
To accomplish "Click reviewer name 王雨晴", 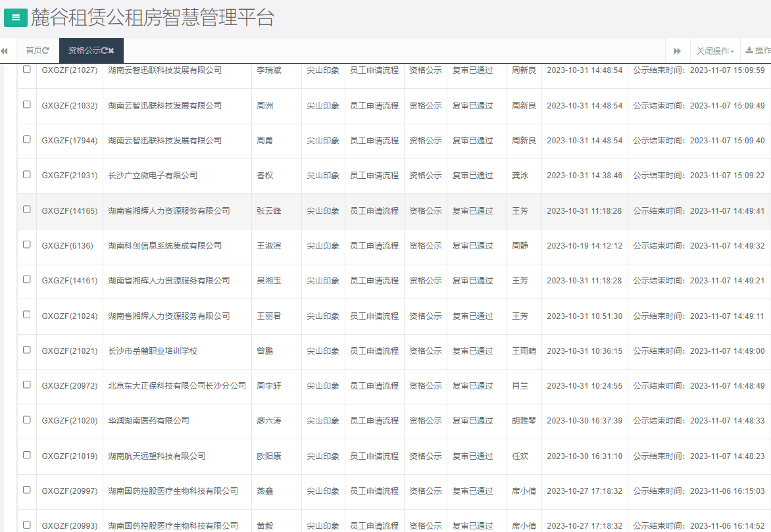I will point(524,351).
